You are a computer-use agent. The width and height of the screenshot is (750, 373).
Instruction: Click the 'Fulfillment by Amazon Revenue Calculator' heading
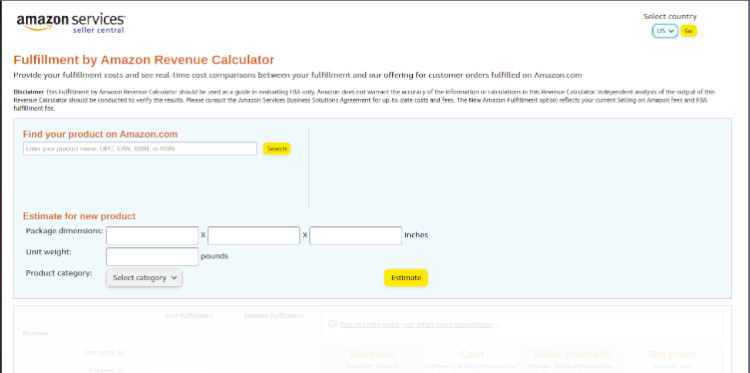click(x=144, y=60)
